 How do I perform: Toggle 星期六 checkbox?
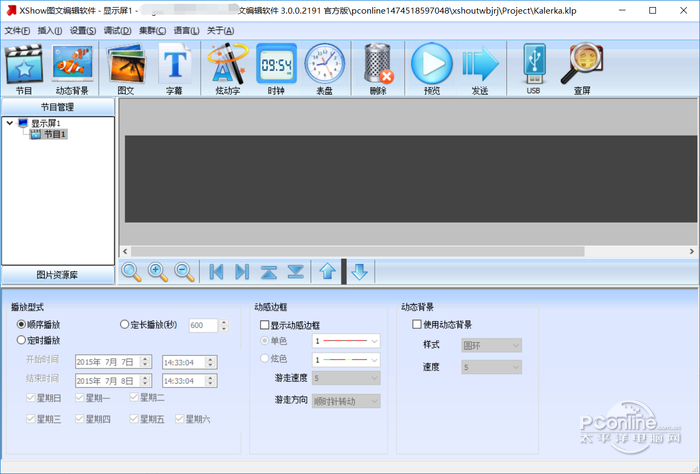[x=179, y=419]
